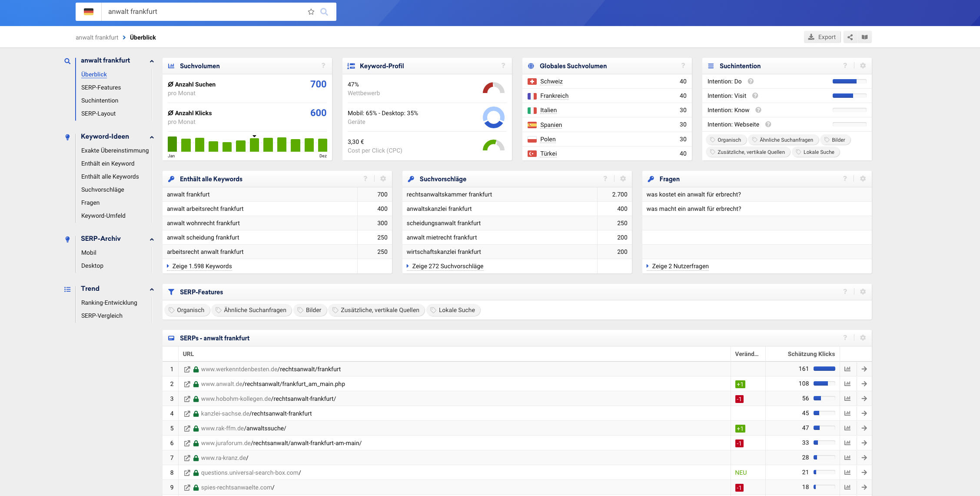Collapse the Trend sidebar section
This screenshot has height=496, width=980.
[x=152, y=290]
